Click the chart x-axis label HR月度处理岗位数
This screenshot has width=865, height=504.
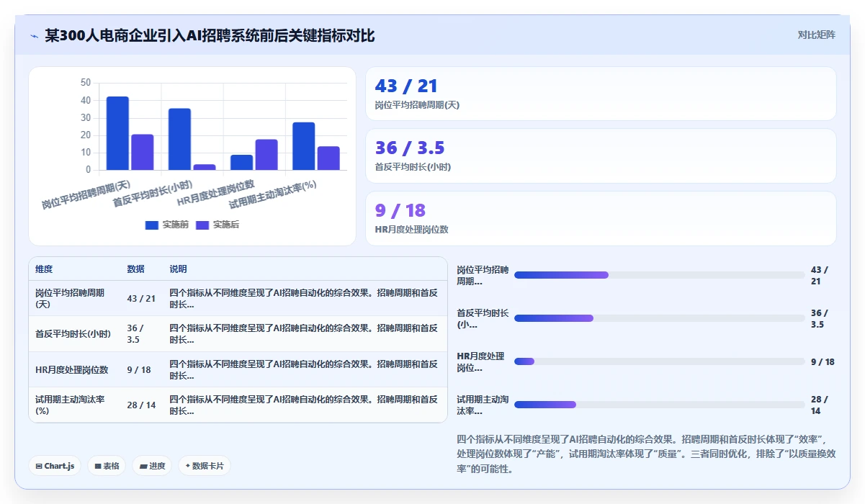click(216, 193)
